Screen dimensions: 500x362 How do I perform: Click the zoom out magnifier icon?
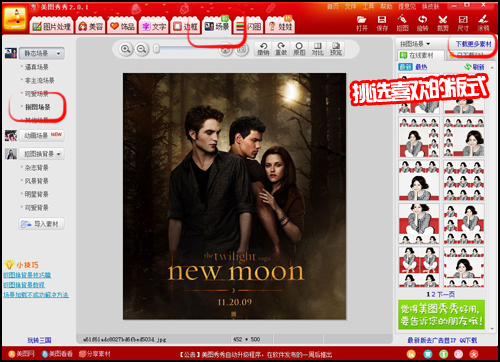pos(142,49)
